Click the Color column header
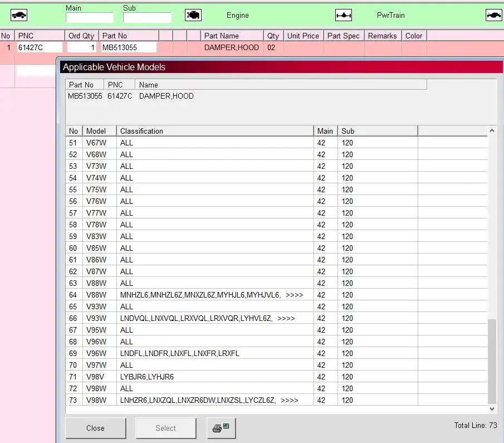Image resolution: width=504 pixels, height=443 pixels. pos(414,36)
